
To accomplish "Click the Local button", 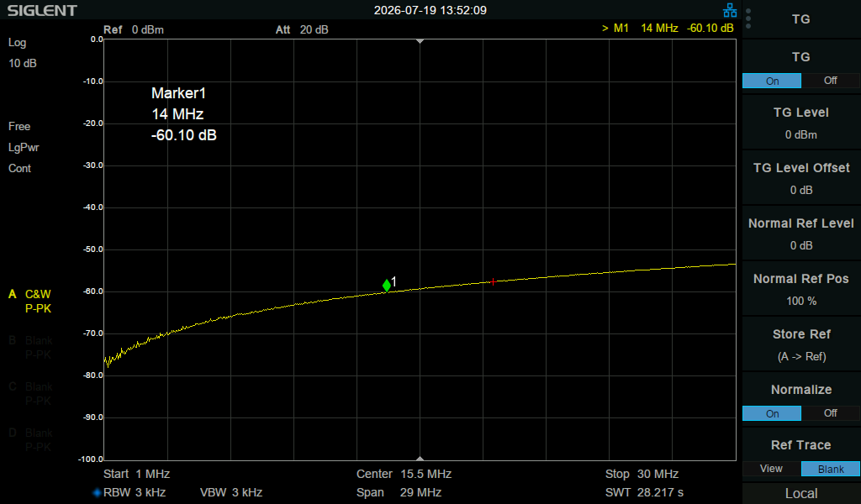I will click(801, 493).
